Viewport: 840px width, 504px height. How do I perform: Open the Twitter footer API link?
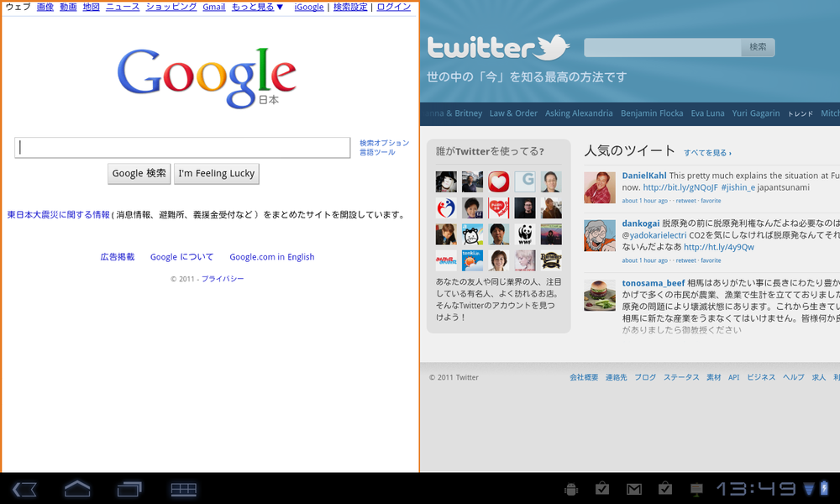click(x=733, y=378)
